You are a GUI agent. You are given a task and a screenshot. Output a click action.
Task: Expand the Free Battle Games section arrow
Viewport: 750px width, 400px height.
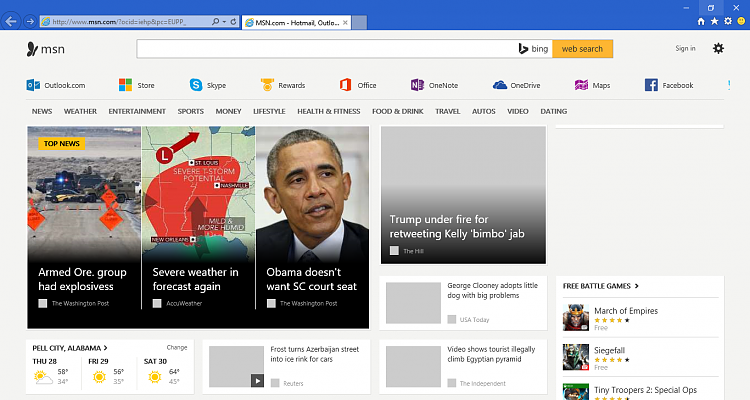[636, 286]
